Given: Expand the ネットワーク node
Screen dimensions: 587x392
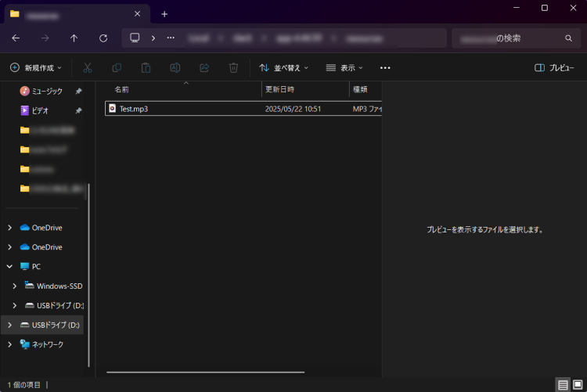Looking at the screenshot, I should click(9, 344).
